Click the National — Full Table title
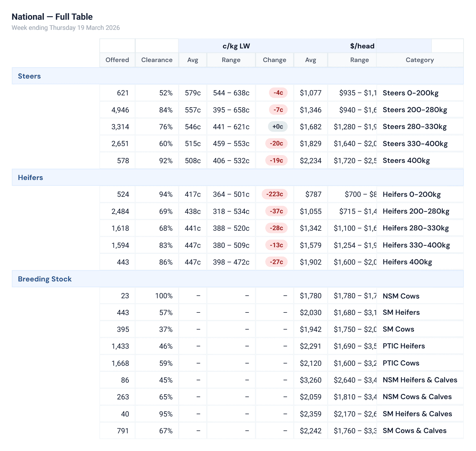This screenshot has width=476, height=451. point(52,17)
